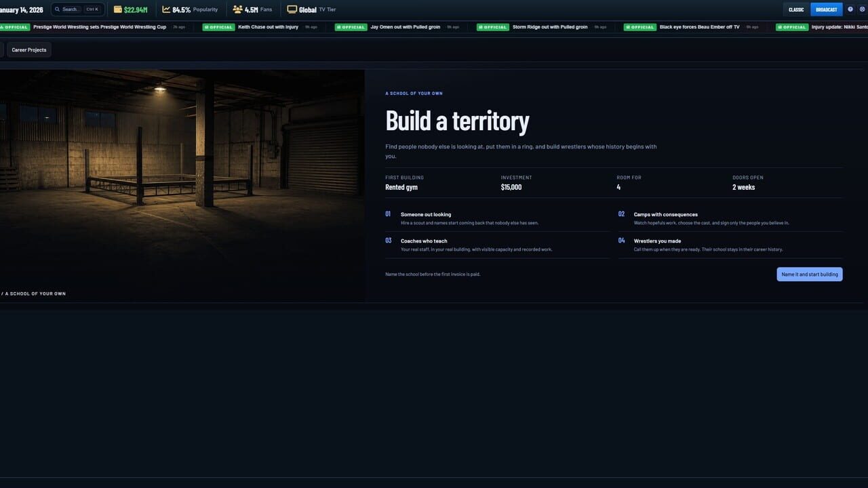Viewport: 868px width, 488px height.
Task: Switch to Broadcast view mode
Action: [826, 9]
